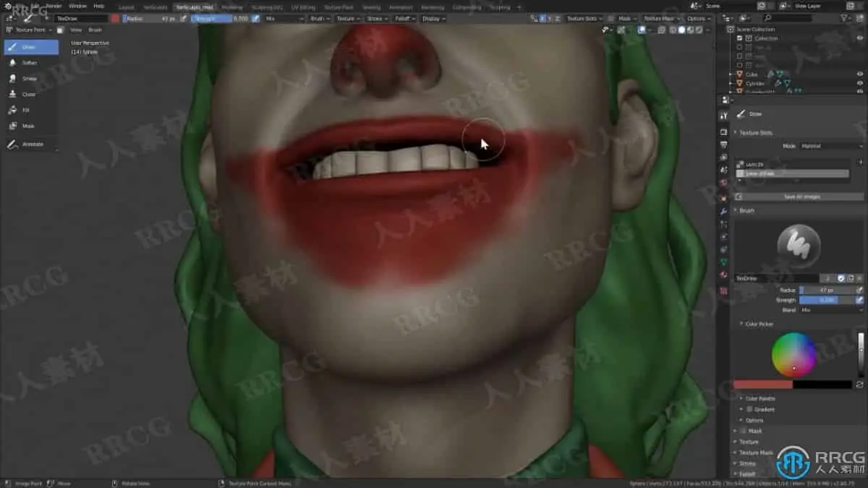Expand the Cylinder object in outliner
The height and width of the screenshot is (488, 868).
click(x=731, y=83)
